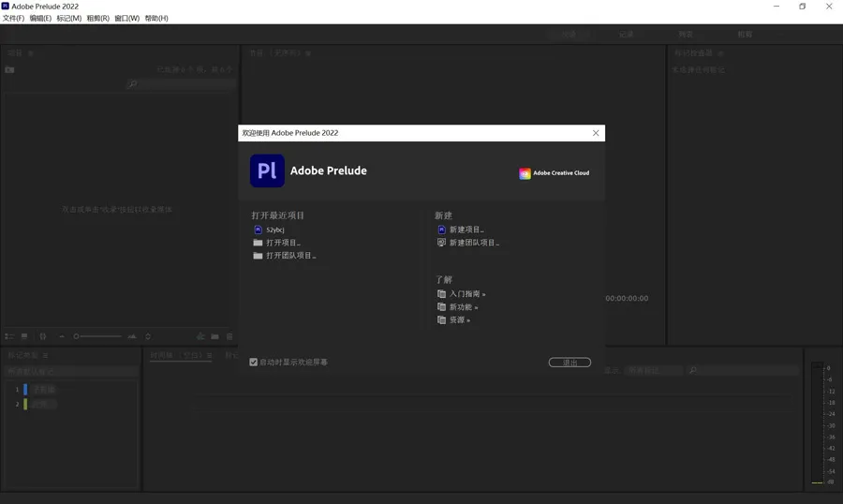Click the Pl file icon beside 新建项目
843x504 pixels.
coord(441,230)
